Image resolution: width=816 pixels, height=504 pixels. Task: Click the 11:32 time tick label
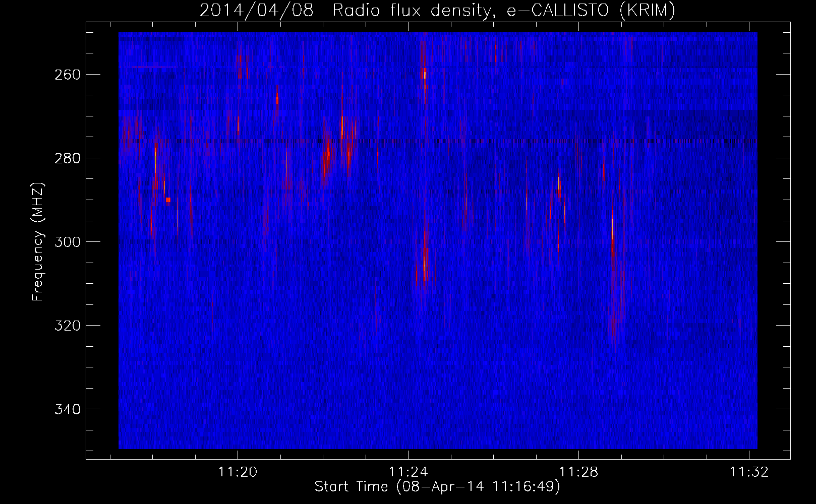tap(749, 472)
